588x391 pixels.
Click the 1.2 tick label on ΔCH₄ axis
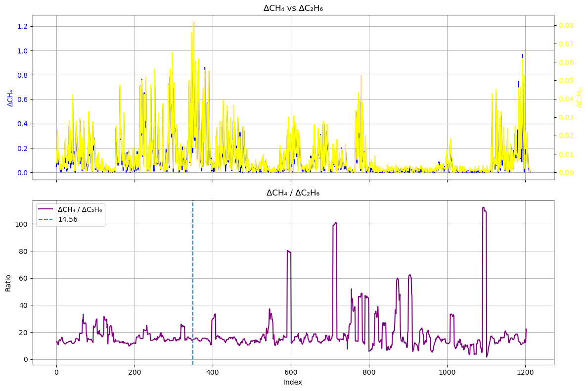(x=23, y=26)
